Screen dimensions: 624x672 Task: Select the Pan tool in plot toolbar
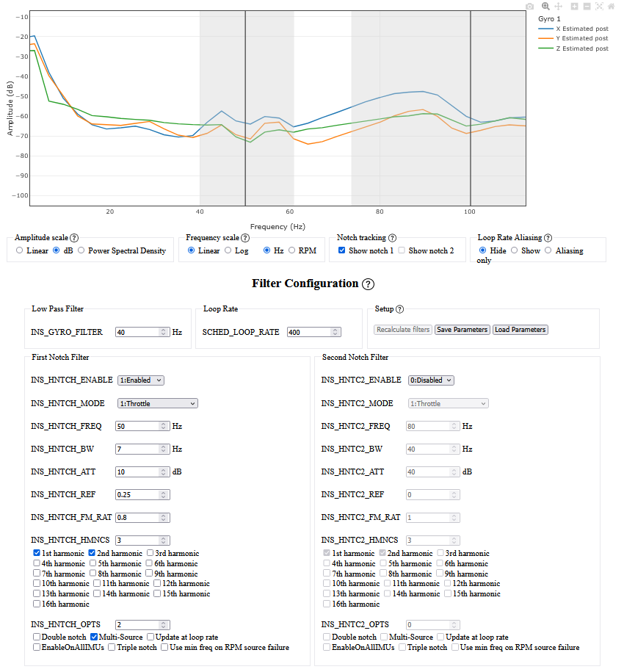[x=558, y=6]
